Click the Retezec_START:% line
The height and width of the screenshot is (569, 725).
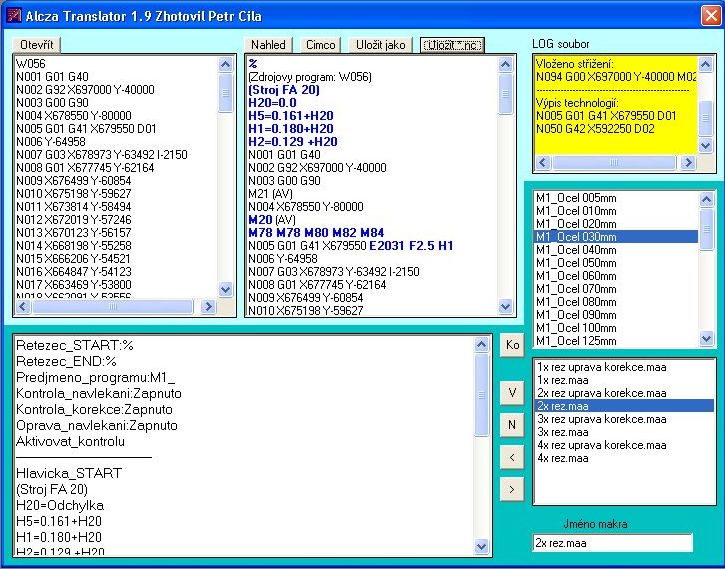[x=75, y=345]
